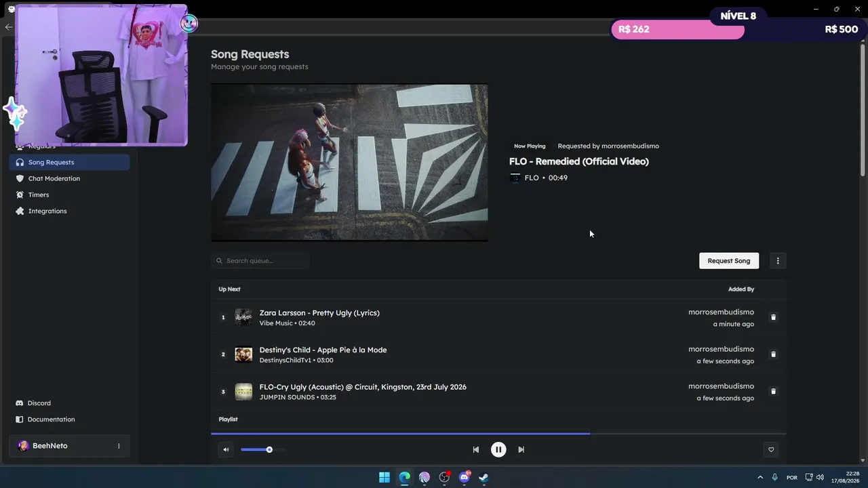The image size is (868, 488).
Task: Click the title "FLO - Remedied (Official Video)"
Action: pos(579,161)
